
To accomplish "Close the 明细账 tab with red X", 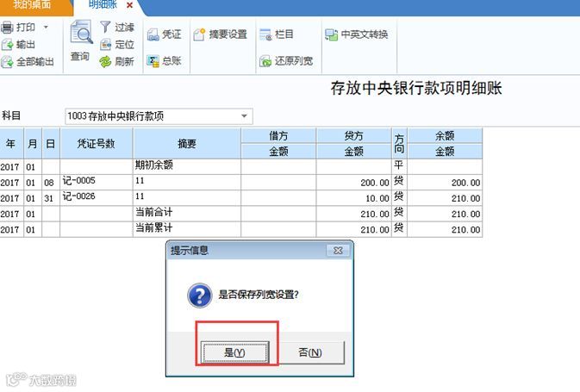I will tap(129, 5).
